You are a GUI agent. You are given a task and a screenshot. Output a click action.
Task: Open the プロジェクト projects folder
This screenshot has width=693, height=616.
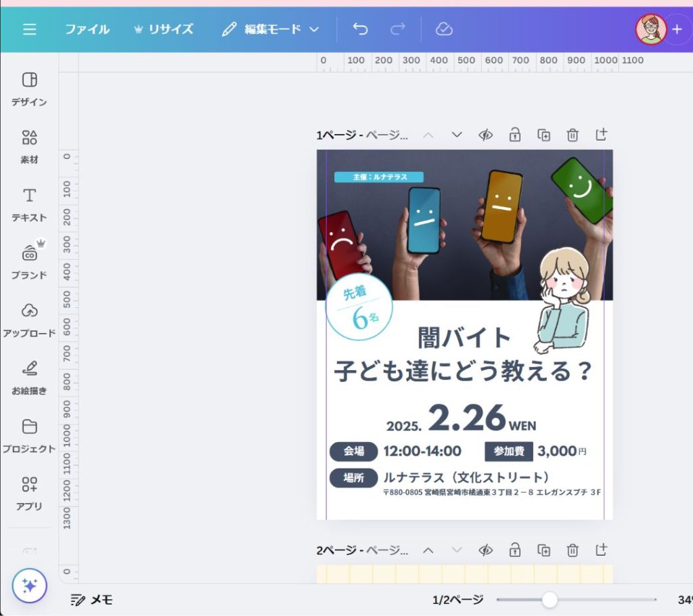pyautogui.click(x=29, y=435)
